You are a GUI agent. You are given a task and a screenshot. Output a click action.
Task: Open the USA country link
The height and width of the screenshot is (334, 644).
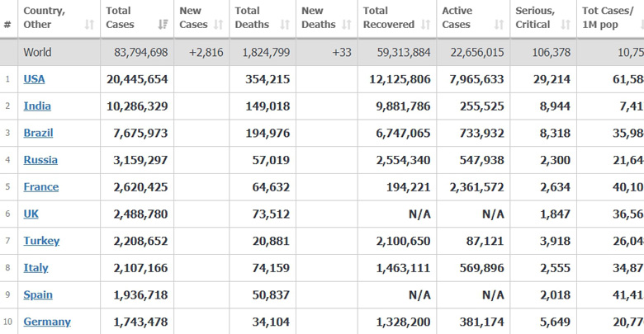click(x=35, y=79)
